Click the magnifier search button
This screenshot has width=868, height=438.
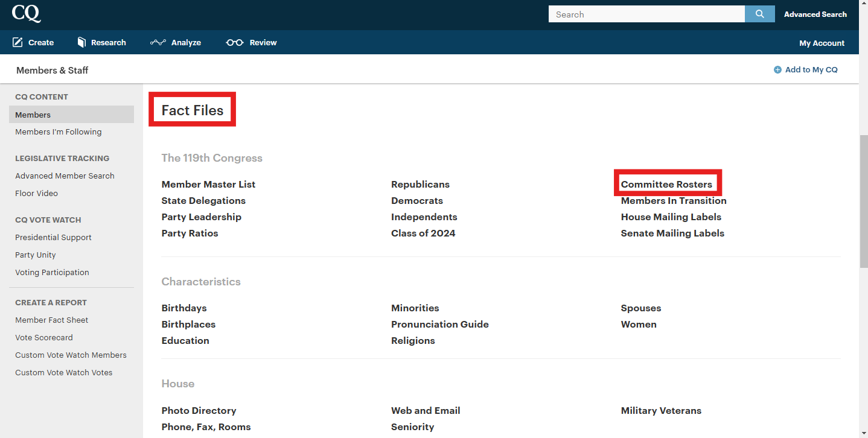click(x=759, y=14)
